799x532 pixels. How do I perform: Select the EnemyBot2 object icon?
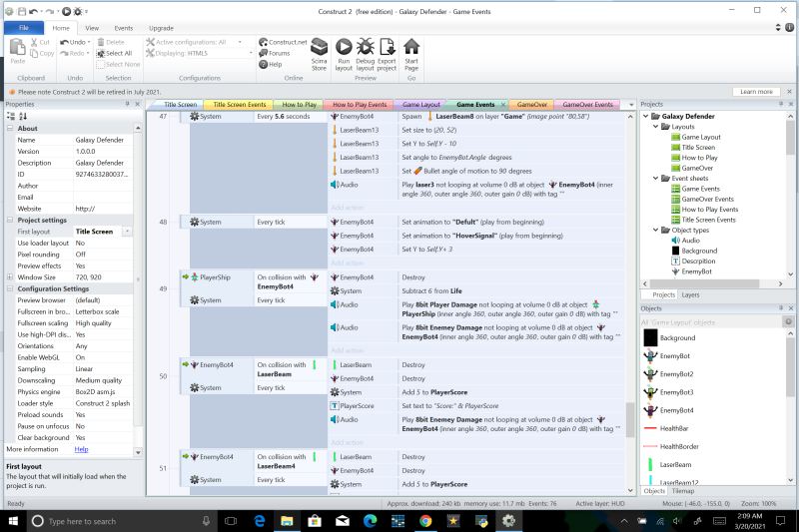pyautogui.click(x=650, y=374)
